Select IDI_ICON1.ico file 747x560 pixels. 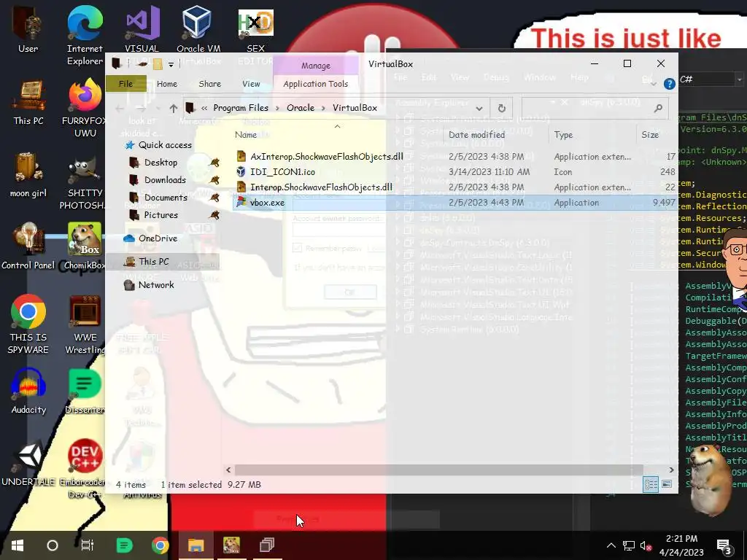[282, 172]
